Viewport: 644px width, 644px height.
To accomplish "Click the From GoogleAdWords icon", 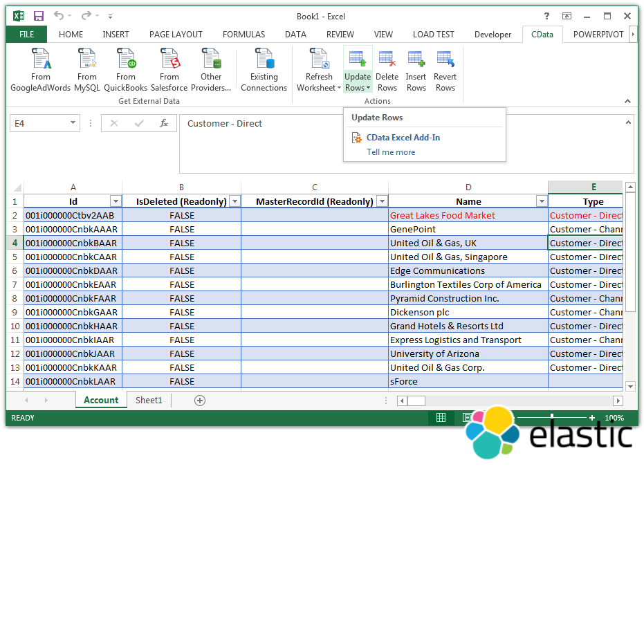I will coord(41,58).
